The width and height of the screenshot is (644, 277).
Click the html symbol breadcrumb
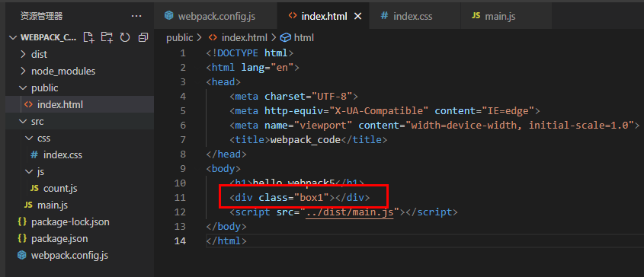(x=304, y=38)
